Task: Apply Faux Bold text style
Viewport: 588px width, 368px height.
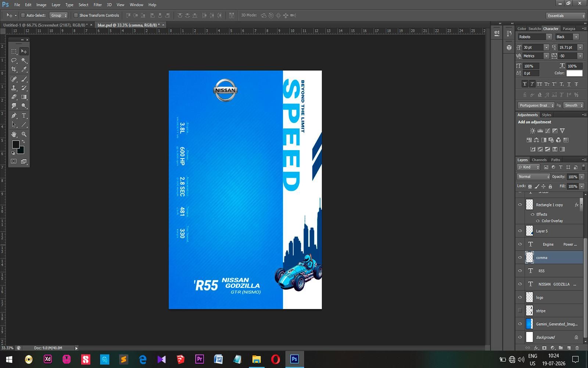Action: 524,84
